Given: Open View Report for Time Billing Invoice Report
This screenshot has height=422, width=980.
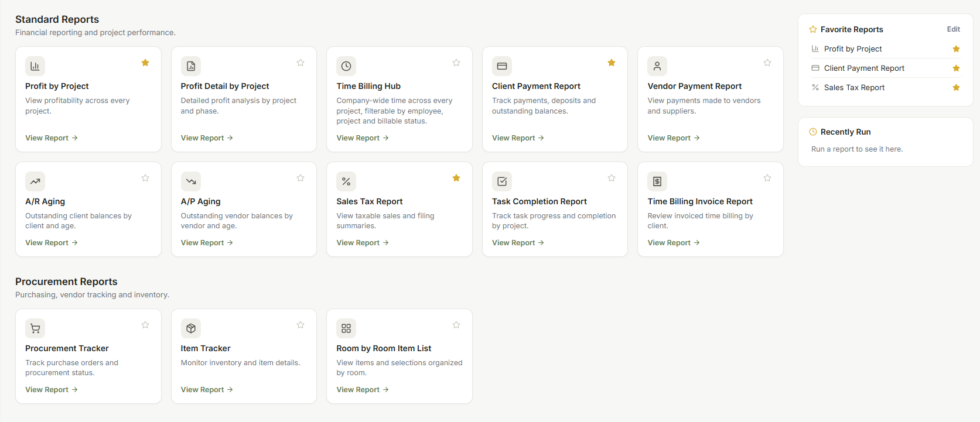Looking at the screenshot, I should (x=674, y=243).
